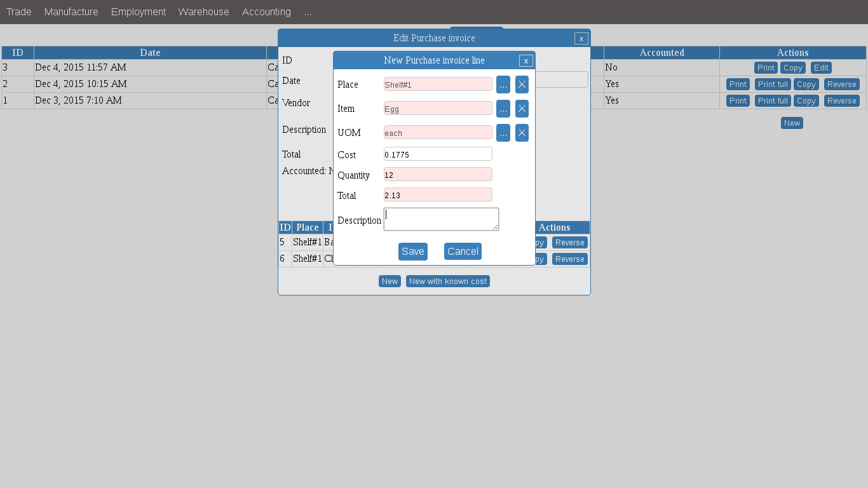Reverse invoice line 6 for Shelf#1
Image resolution: width=868 pixels, height=488 pixels.
(x=570, y=259)
